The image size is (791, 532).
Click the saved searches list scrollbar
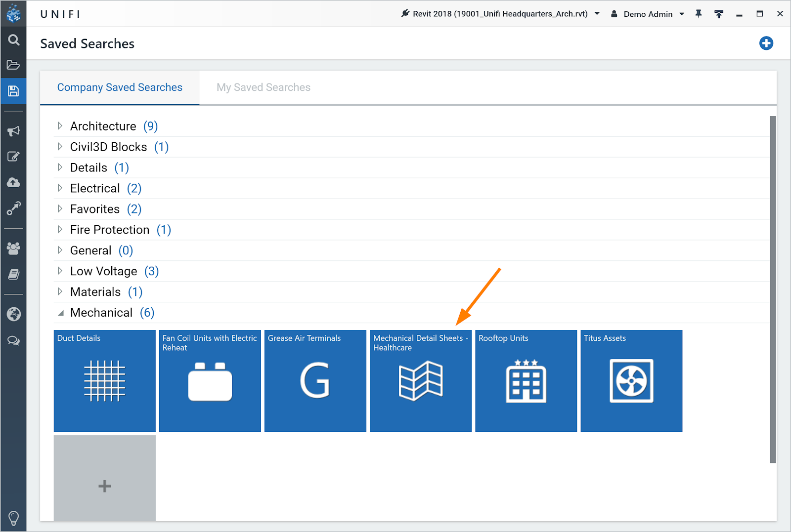[x=773, y=289]
